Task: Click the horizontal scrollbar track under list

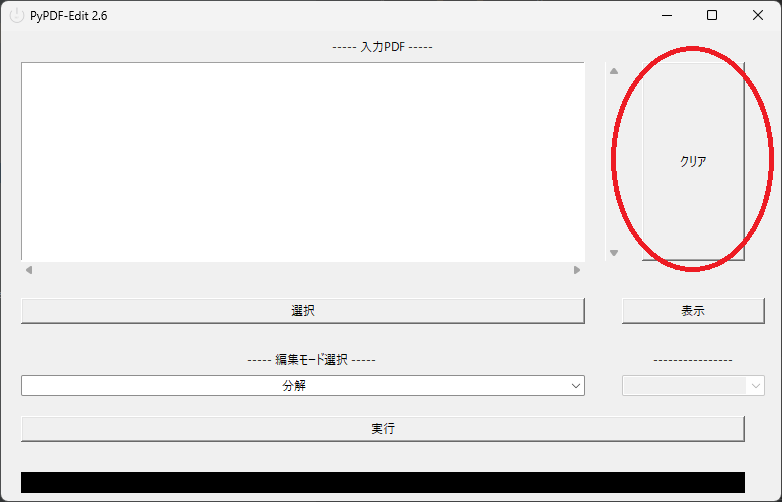Action: [303, 270]
